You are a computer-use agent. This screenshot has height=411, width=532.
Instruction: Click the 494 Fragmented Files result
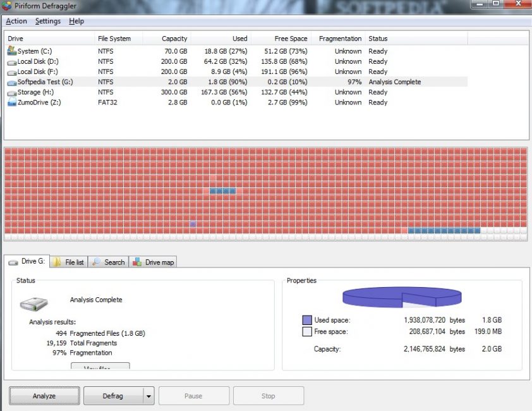coord(100,333)
